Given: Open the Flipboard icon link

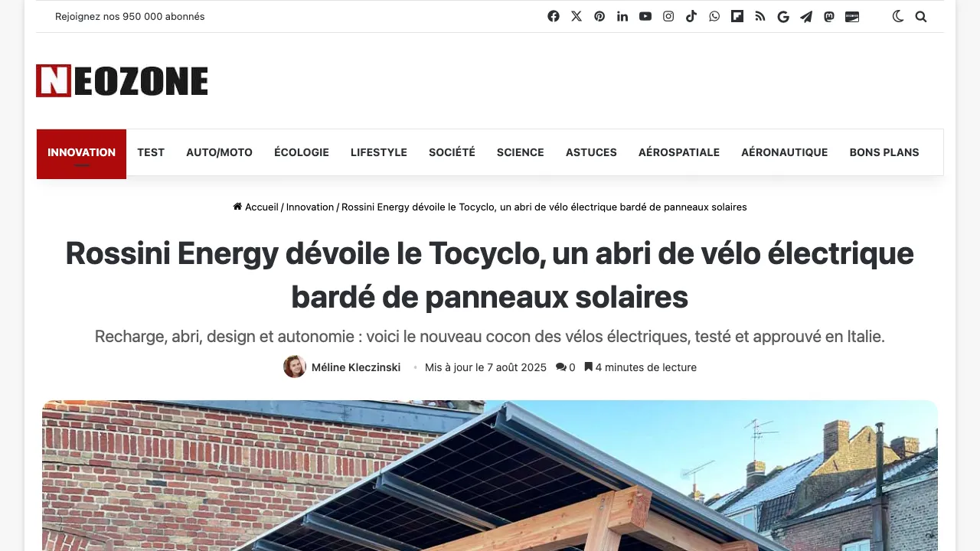Looking at the screenshot, I should pos(737,16).
